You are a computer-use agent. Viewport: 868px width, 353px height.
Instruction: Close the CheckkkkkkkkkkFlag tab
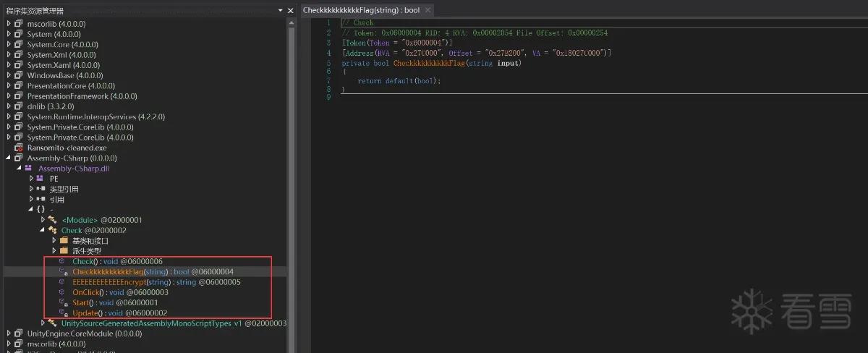pyautogui.click(x=427, y=10)
